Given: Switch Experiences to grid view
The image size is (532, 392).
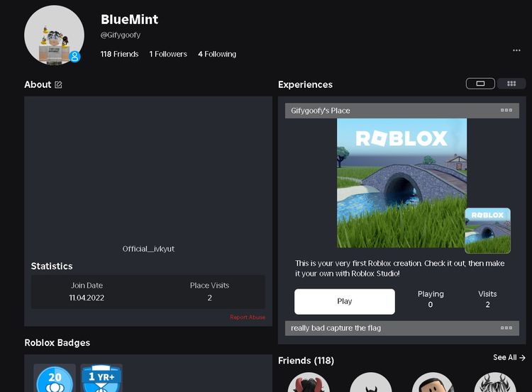Looking at the screenshot, I should 511,84.
